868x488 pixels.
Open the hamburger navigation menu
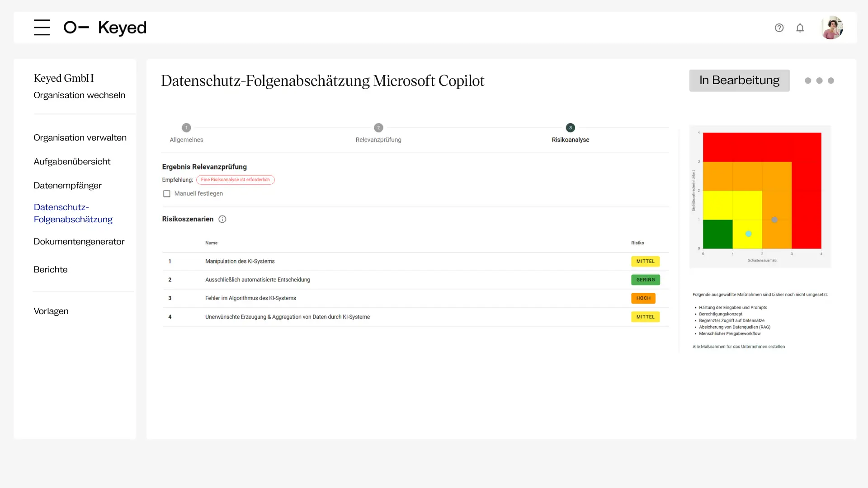tap(42, 28)
